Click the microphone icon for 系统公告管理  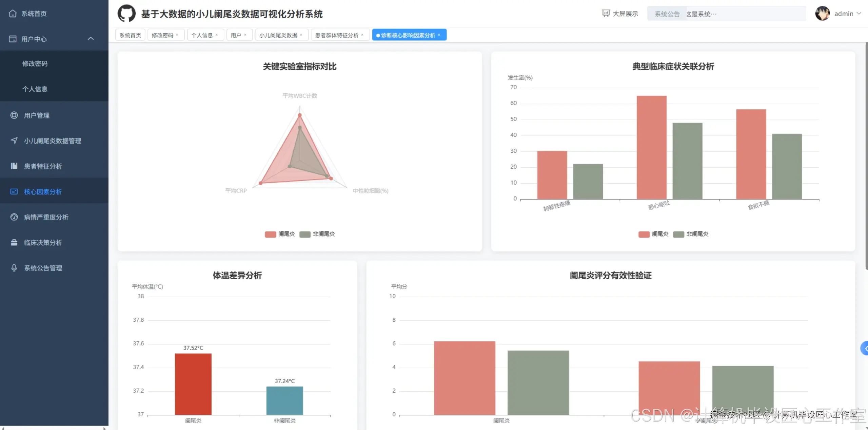[14, 268]
